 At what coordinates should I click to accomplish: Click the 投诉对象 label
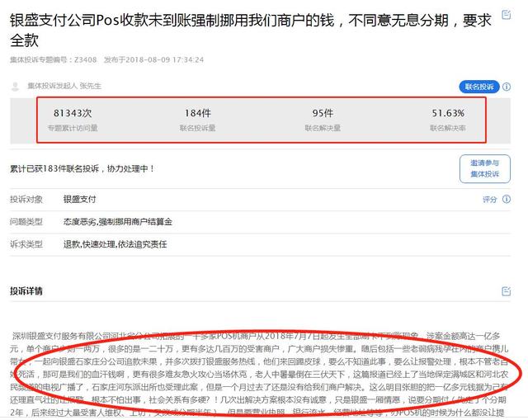point(26,199)
